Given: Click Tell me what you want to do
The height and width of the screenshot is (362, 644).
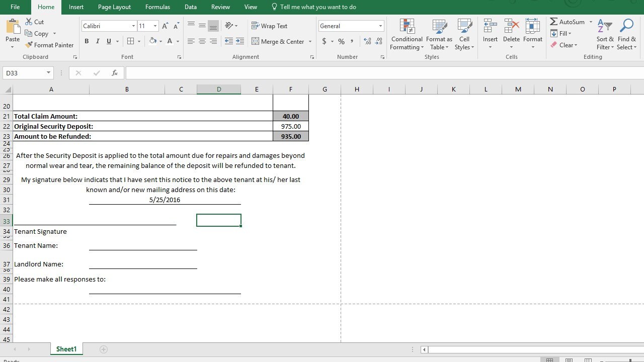Looking at the screenshot, I should point(314,7).
